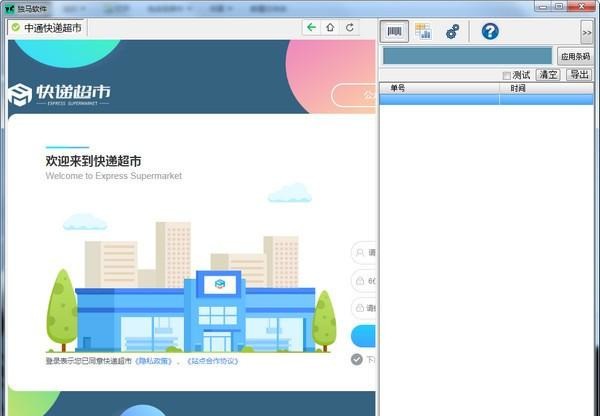Open the gears settings toolbar icon
Screen dimensions: 600x416
[452, 31]
